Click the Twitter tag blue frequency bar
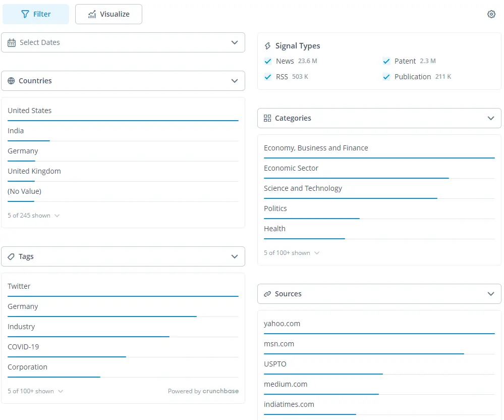 [123, 296]
